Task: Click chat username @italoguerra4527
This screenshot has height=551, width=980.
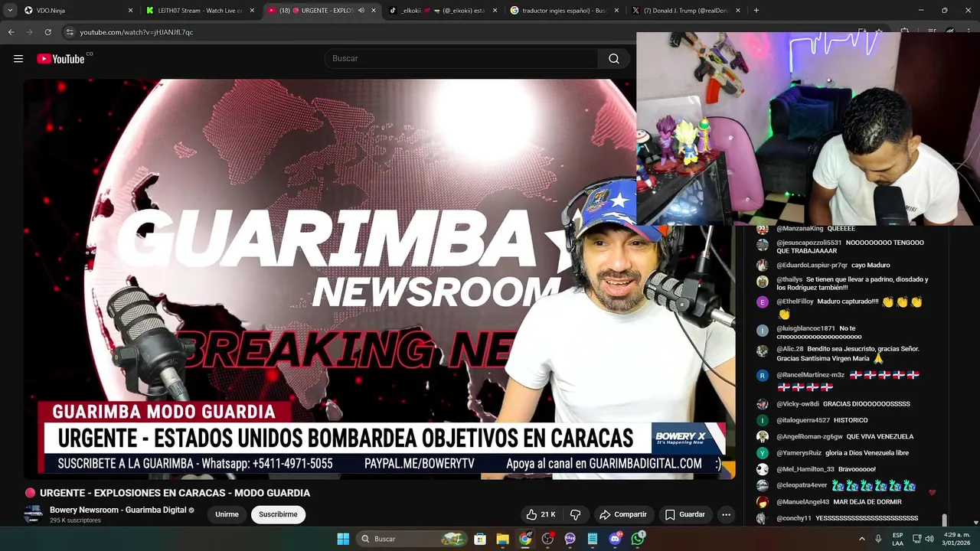Action: coord(803,420)
